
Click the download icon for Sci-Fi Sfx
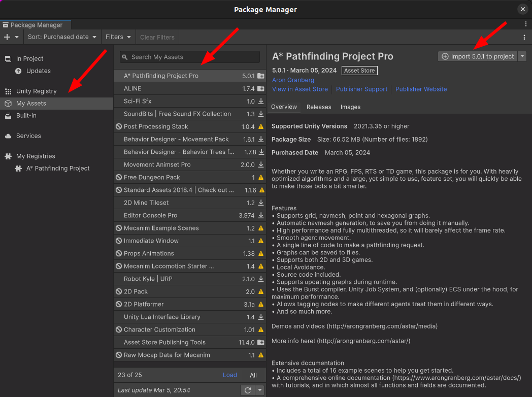point(261,102)
